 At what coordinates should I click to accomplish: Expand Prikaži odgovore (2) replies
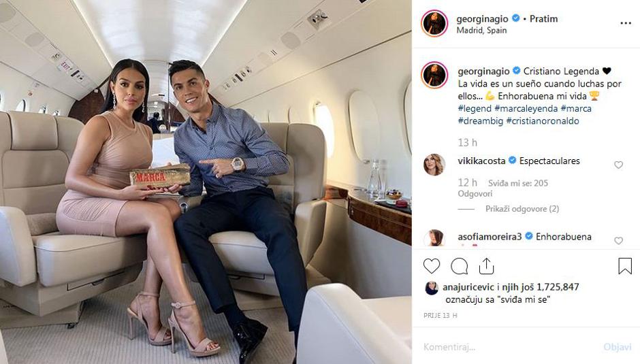point(522,209)
